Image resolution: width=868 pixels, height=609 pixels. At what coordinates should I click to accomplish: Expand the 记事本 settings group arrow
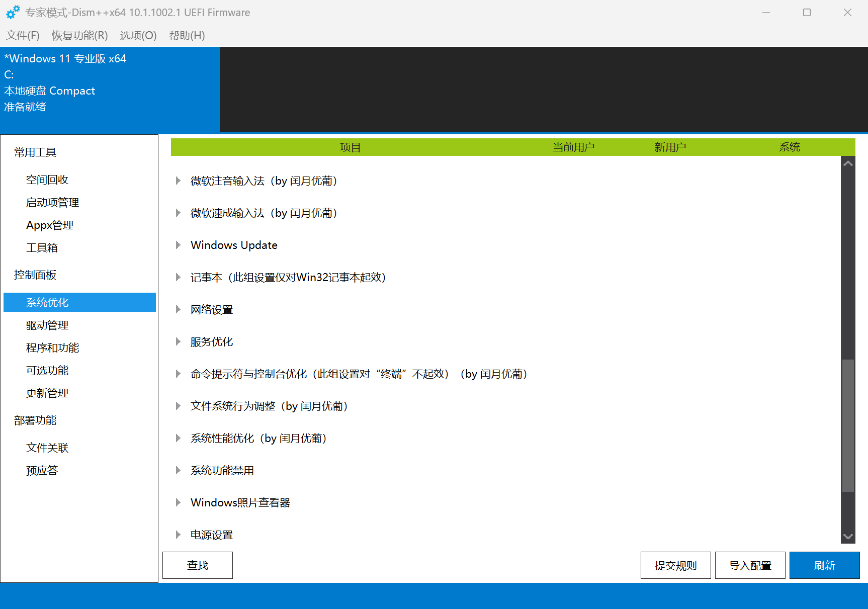pyautogui.click(x=178, y=277)
